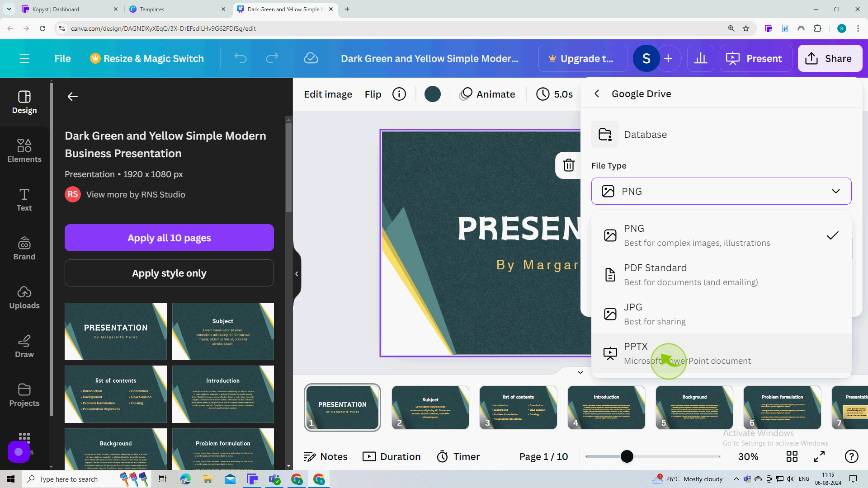Open File Explorer from taskbar

[x=208, y=479]
